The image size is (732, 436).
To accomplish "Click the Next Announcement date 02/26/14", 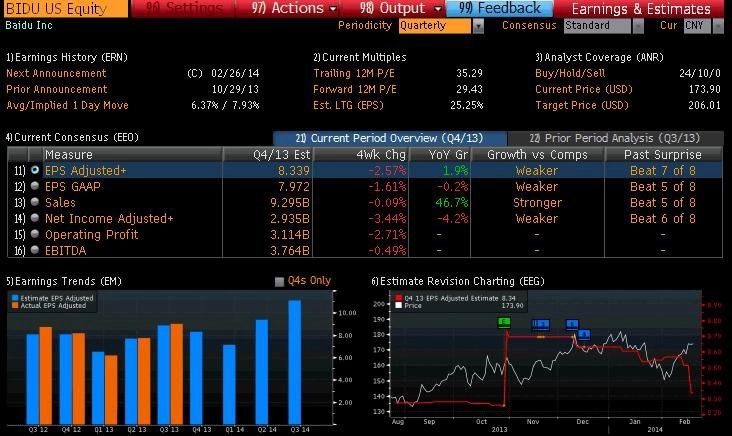I will coord(235,73).
